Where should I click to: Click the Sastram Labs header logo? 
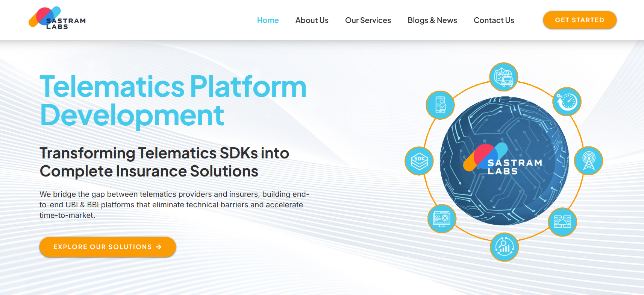click(57, 18)
